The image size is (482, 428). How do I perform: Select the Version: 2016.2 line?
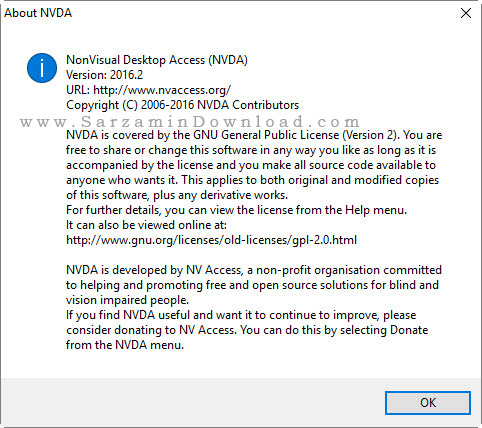click(x=104, y=75)
